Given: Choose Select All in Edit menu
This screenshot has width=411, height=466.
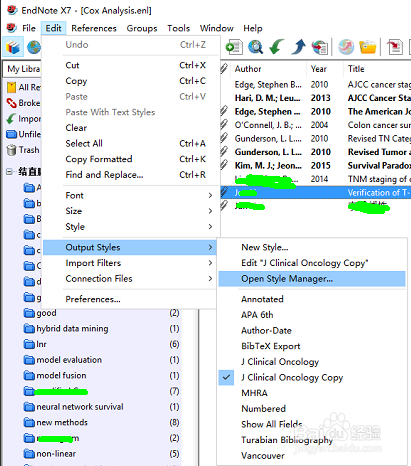Looking at the screenshot, I should click(131, 144).
